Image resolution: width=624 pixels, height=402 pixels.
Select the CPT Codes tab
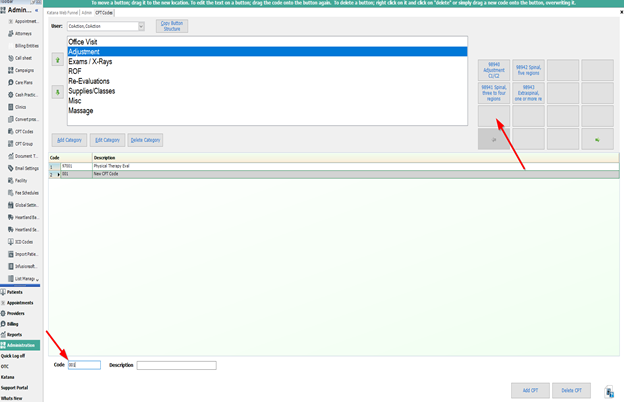[104, 13]
